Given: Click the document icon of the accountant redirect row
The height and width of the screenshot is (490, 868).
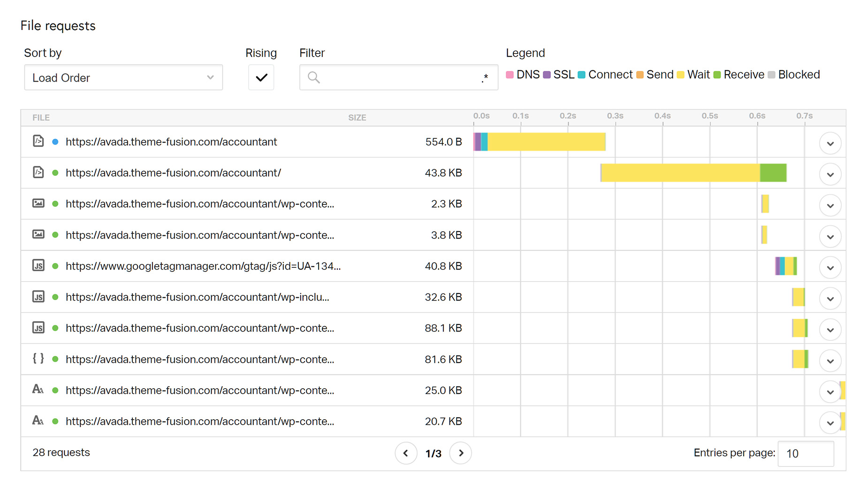Looking at the screenshot, I should (38, 141).
